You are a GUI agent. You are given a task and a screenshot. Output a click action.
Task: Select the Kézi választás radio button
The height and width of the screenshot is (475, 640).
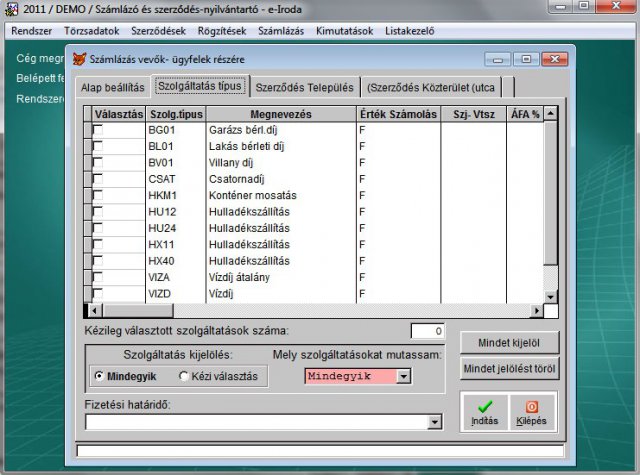tap(184, 376)
